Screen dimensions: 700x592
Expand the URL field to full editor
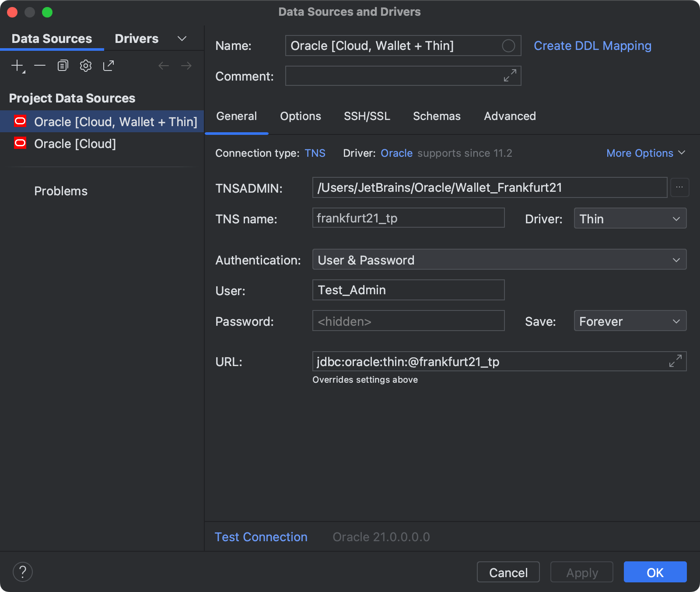(x=675, y=361)
